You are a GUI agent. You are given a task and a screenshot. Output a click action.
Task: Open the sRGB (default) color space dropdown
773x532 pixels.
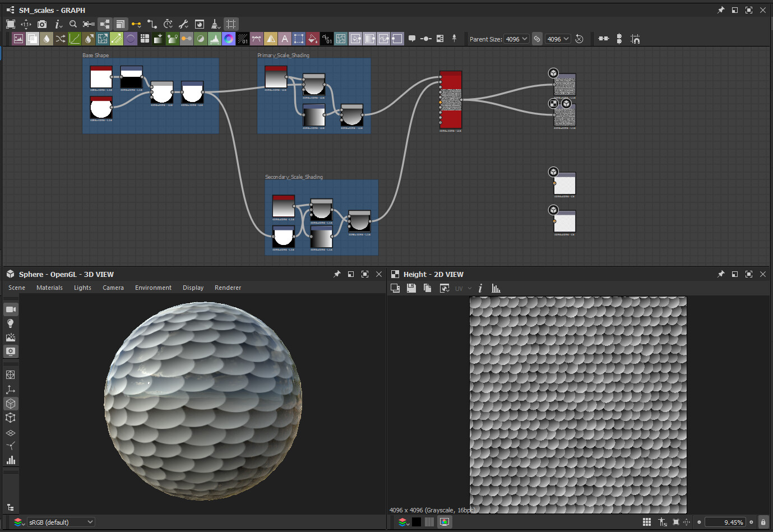pyautogui.click(x=61, y=522)
